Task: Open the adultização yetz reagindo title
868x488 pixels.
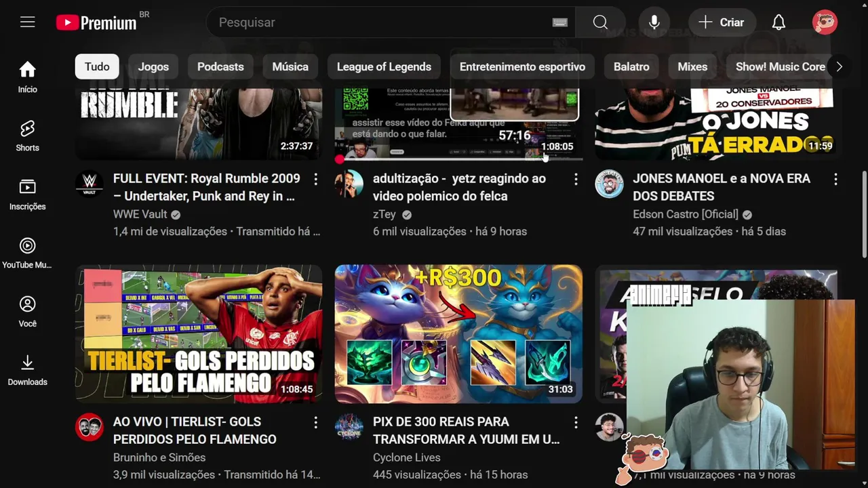Action: (x=459, y=187)
